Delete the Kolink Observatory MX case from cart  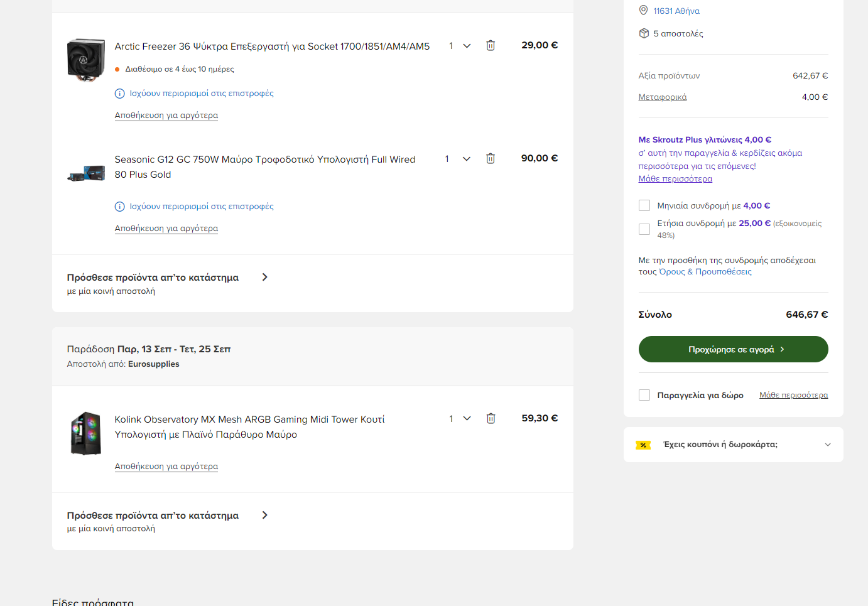pos(491,418)
